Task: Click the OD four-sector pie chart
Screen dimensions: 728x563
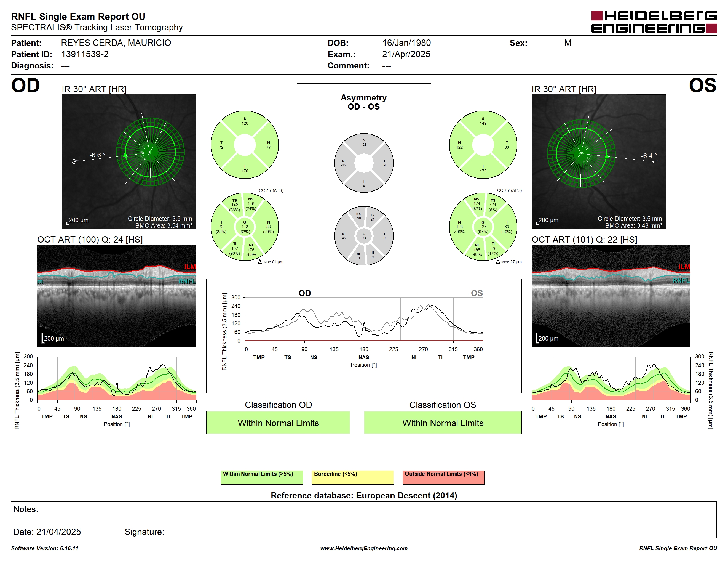Action: [x=245, y=145]
